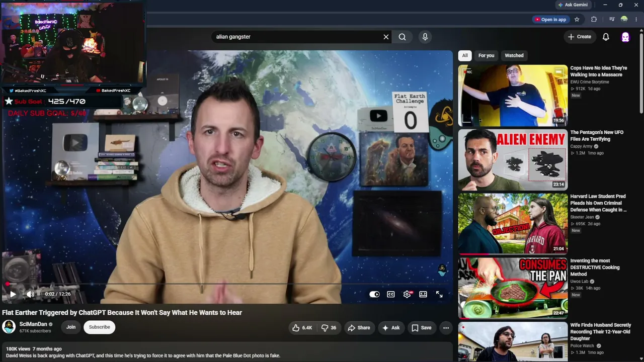Subscribe to SciManDan
Viewport: 644px width, 362px height.
click(x=99, y=327)
